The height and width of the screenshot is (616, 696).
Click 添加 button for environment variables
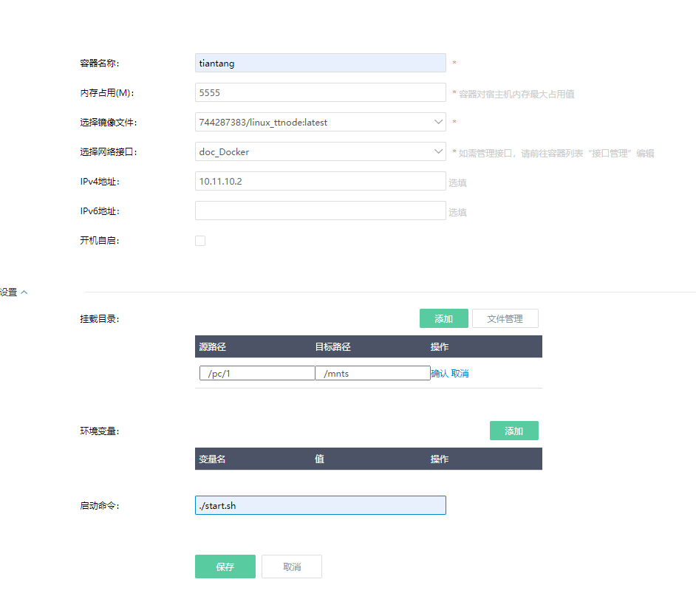[514, 431]
